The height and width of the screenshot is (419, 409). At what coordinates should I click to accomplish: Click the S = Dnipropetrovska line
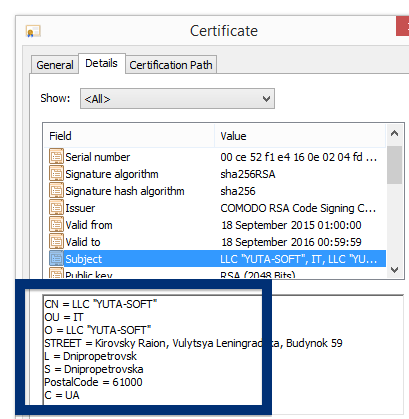click(94, 369)
